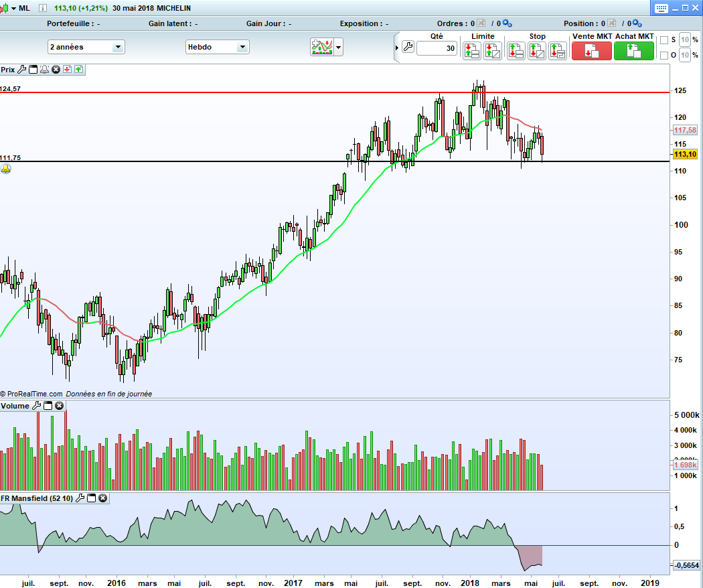Open the dropdown arrow next to ML
The width and height of the screenshot is (703, 588).
tap(13, 9)
